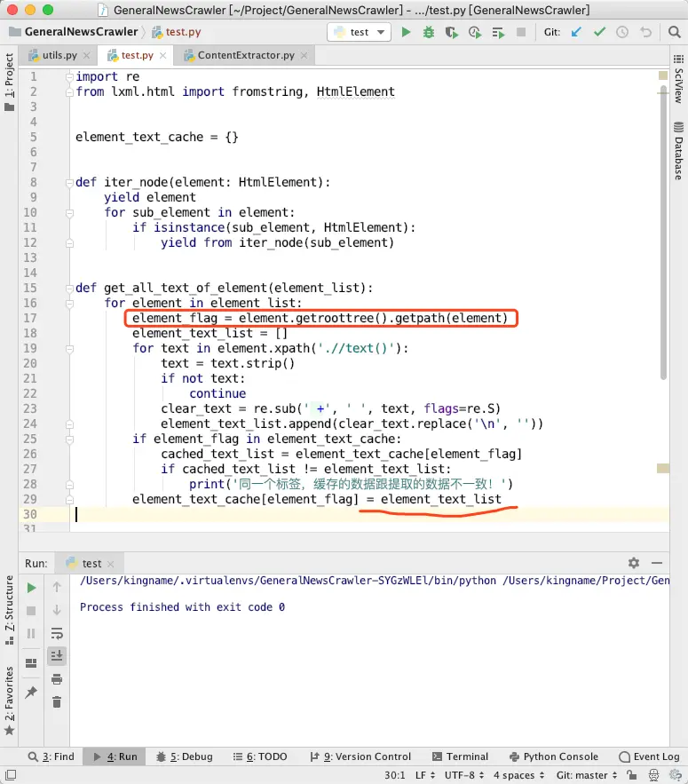
Task: Click the python interpreter path in console output
Action: coord(288,581)
